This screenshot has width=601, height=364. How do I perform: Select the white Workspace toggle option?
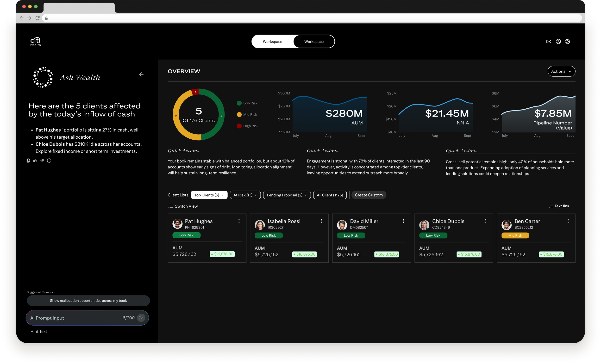pyautogui.click(x=272, y=42)
